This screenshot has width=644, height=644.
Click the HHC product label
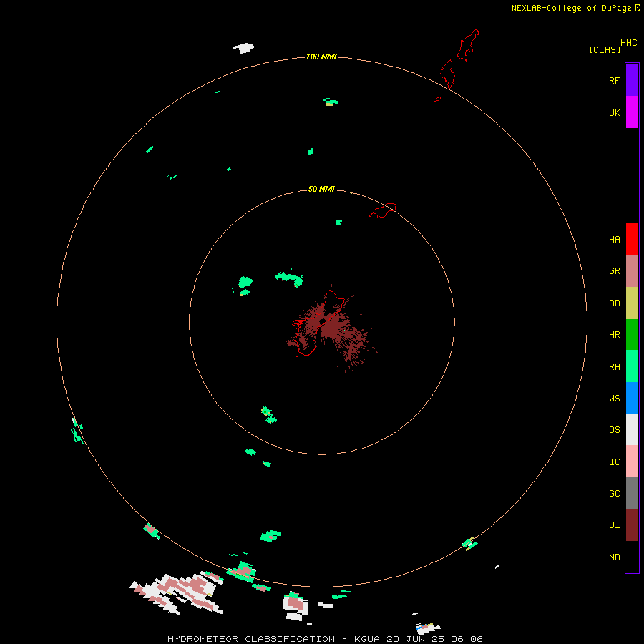tap(628, 43)
